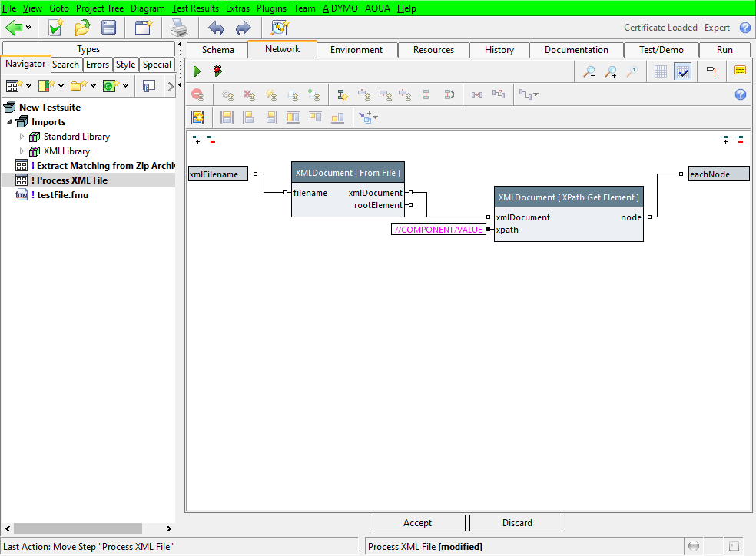Open the green back arrow dropdown
The width and height of the screenshot is (756, 556).
(29, 28)
